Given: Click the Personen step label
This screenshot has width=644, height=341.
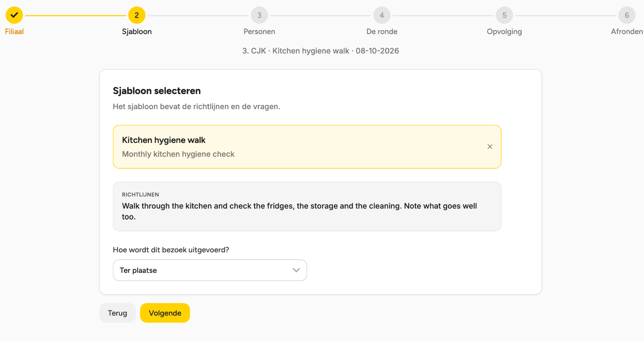Looking at the screenshot, I should tap(259, 32).
